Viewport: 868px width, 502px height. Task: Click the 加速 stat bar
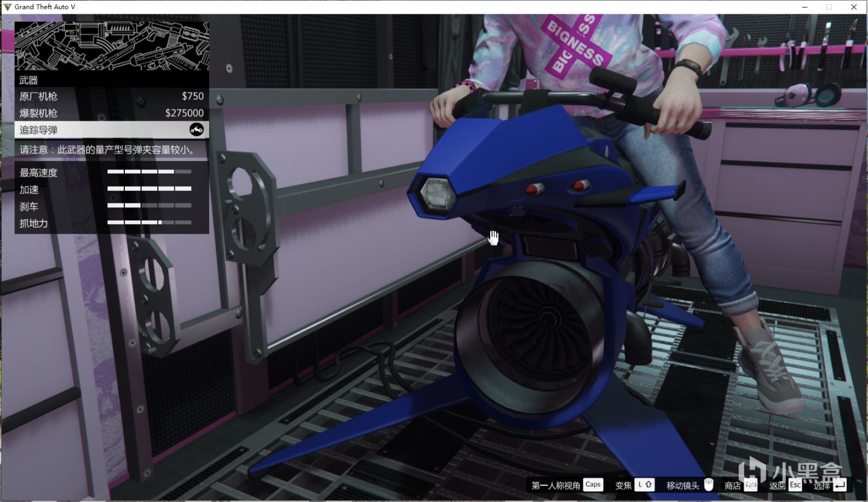click(150, 189)
